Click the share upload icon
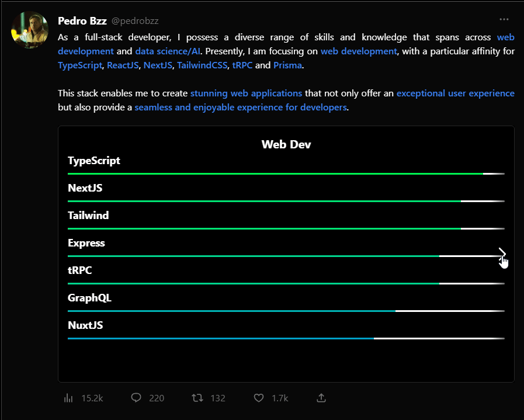The width and height of the screenshot is (524, 420). pos(321,398)
